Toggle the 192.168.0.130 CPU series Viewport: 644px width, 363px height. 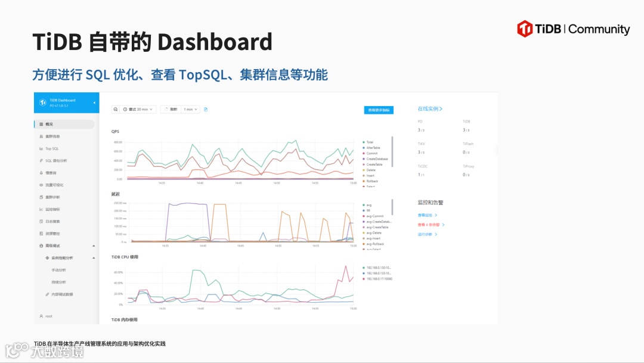[377, 268]
